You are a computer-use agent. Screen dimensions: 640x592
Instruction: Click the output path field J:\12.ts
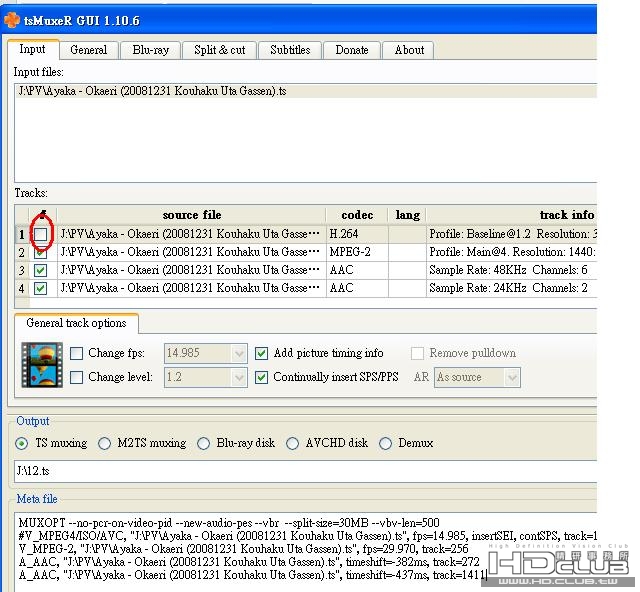tap(305, 471)
